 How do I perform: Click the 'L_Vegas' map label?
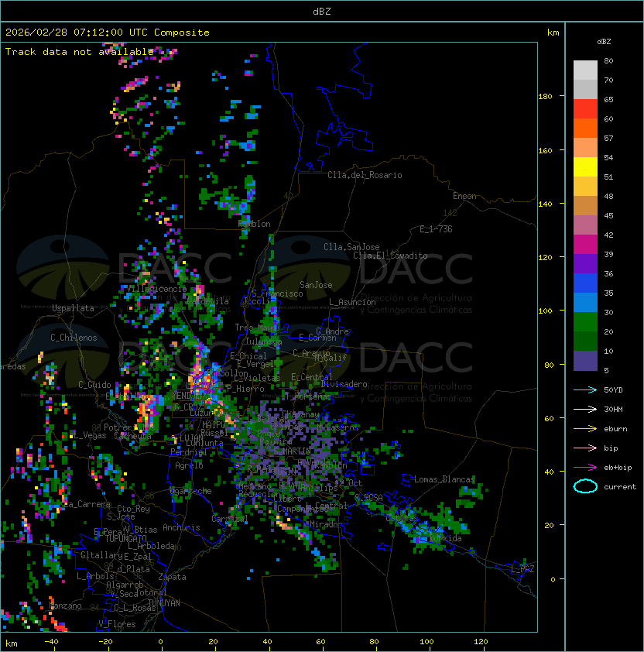coord(91,435)
